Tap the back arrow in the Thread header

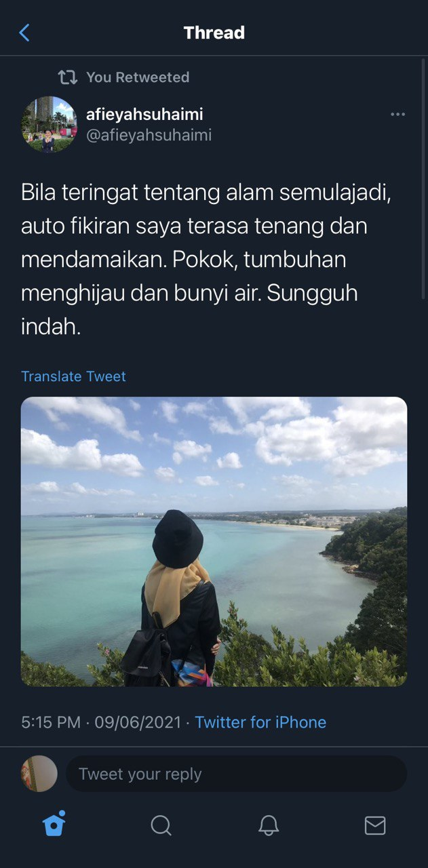24,33
